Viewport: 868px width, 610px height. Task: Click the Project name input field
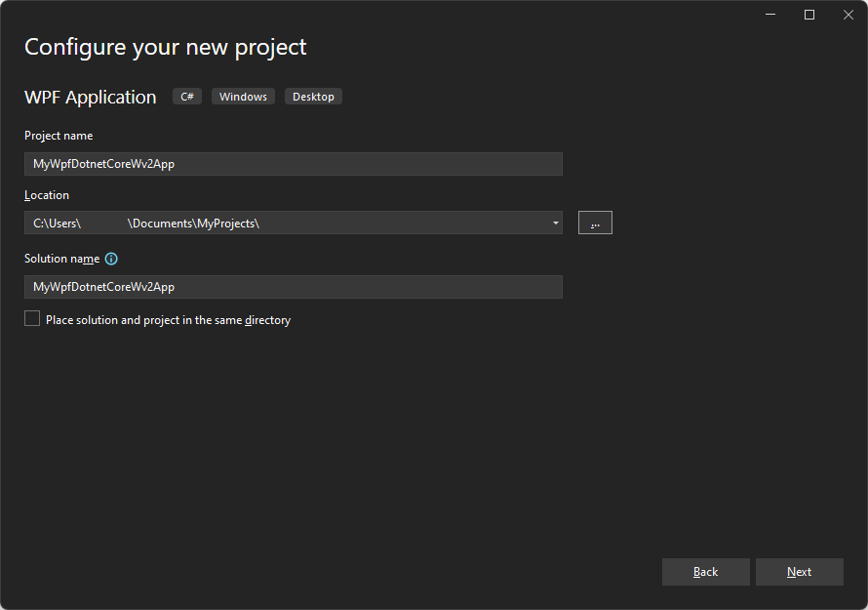tap(293, 163)
